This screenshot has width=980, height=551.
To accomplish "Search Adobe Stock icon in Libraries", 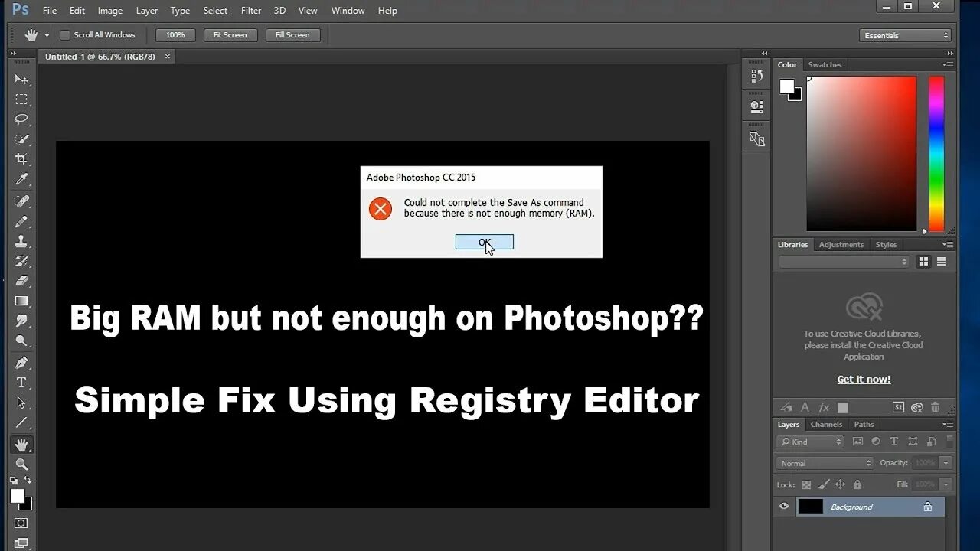I will (x=899, y=408).
